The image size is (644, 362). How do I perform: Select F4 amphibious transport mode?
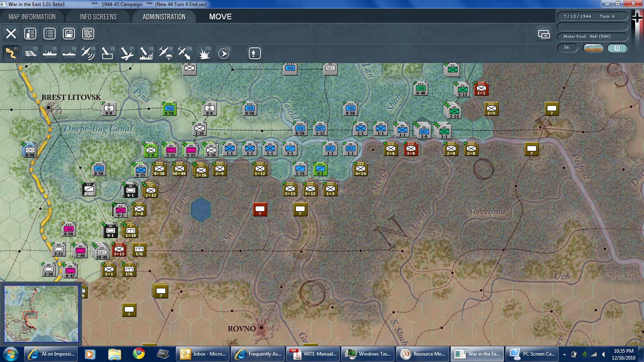[x=69, y=53]
